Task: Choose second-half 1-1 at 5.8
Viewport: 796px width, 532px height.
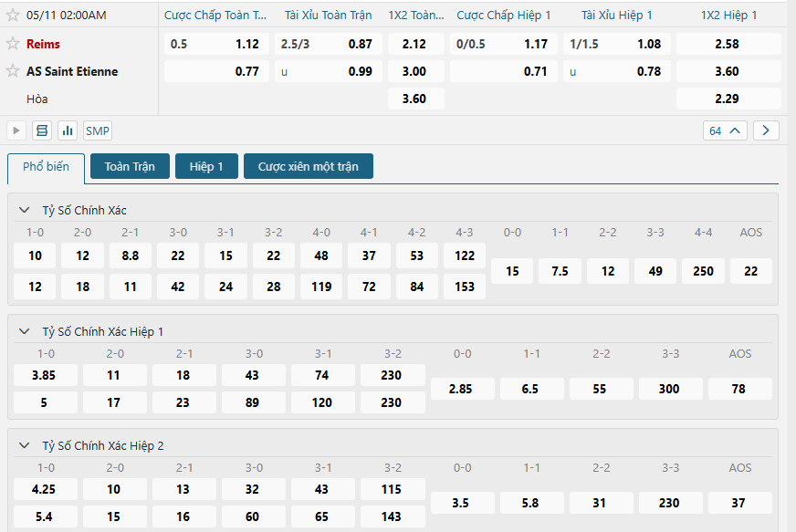Action: click(531, 503)
